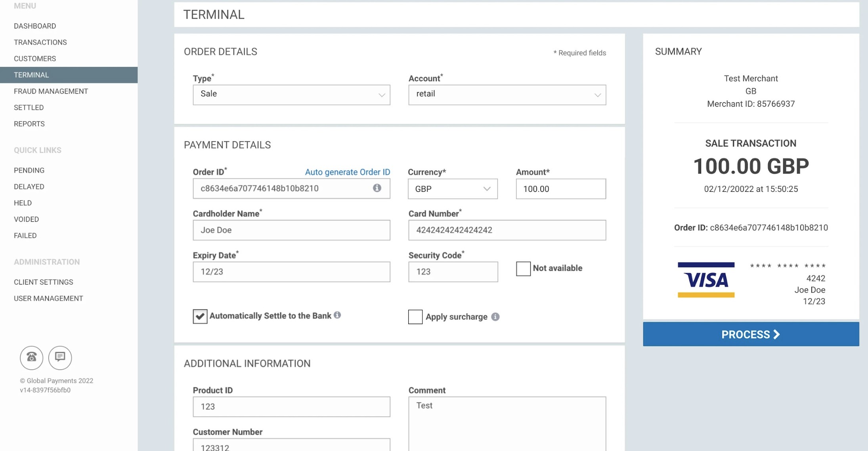The width and height of the screenshot is (868, 451).
Task: Open the Pending quick link
Action: coord(29,170)
